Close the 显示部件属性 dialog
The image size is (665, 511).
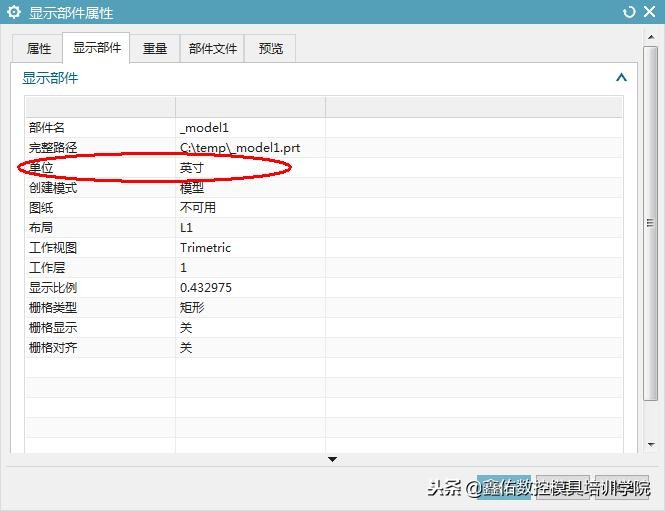click(649, 11)
